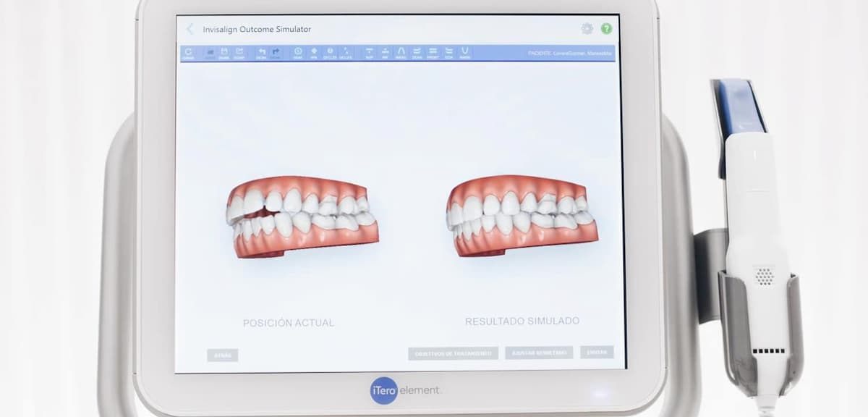The width and height of the screenshot is (868, 417).
Task: Click the undo arrow in toolbar
Action: pos(261,53)
